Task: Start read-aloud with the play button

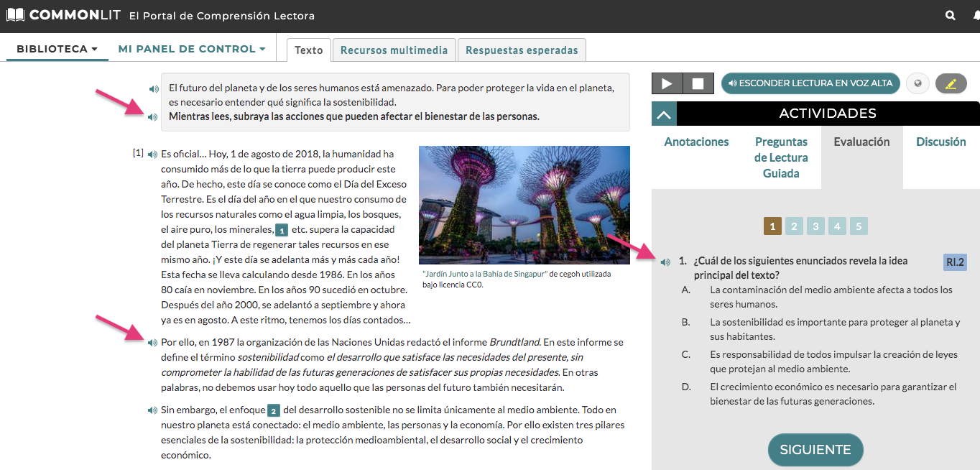Action: click(x=667, y=83)
